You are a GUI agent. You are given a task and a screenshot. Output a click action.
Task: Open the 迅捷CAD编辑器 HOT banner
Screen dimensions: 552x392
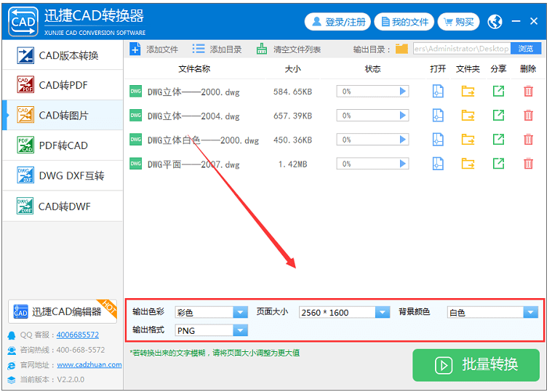point(63,311)
